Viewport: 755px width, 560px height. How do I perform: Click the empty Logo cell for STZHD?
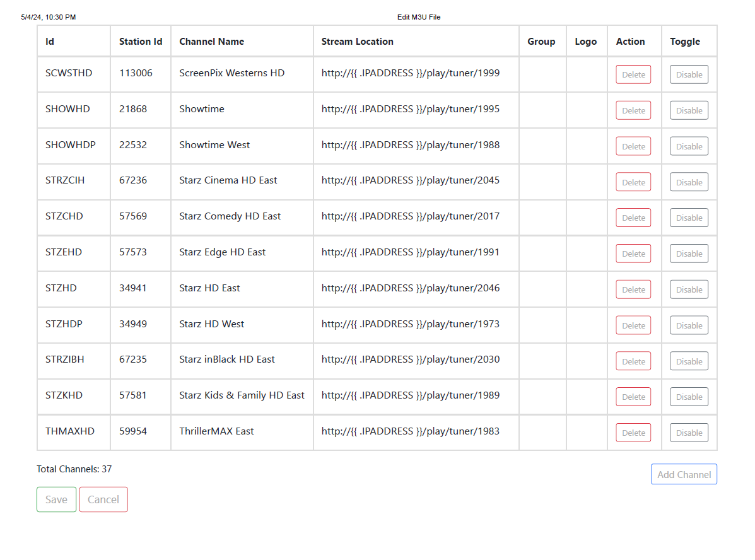tap(586, 289)
